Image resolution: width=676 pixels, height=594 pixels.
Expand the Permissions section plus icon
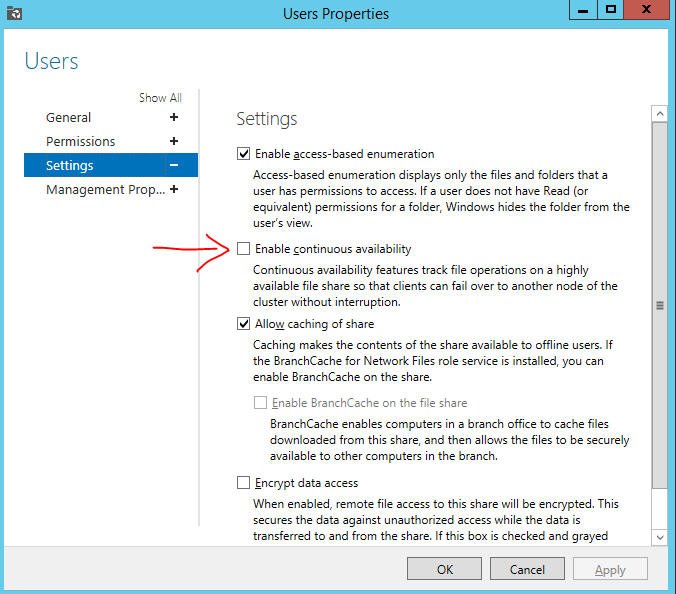tap(174, 141)
